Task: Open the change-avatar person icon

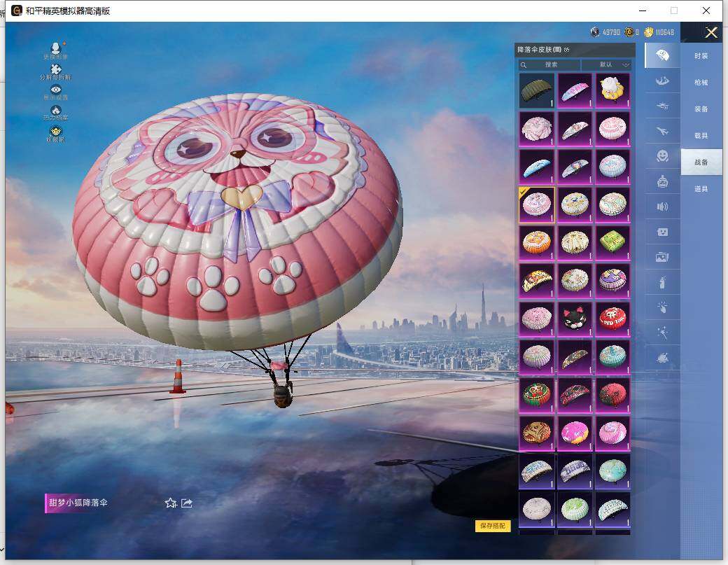Action: click(x=56, y=48)
